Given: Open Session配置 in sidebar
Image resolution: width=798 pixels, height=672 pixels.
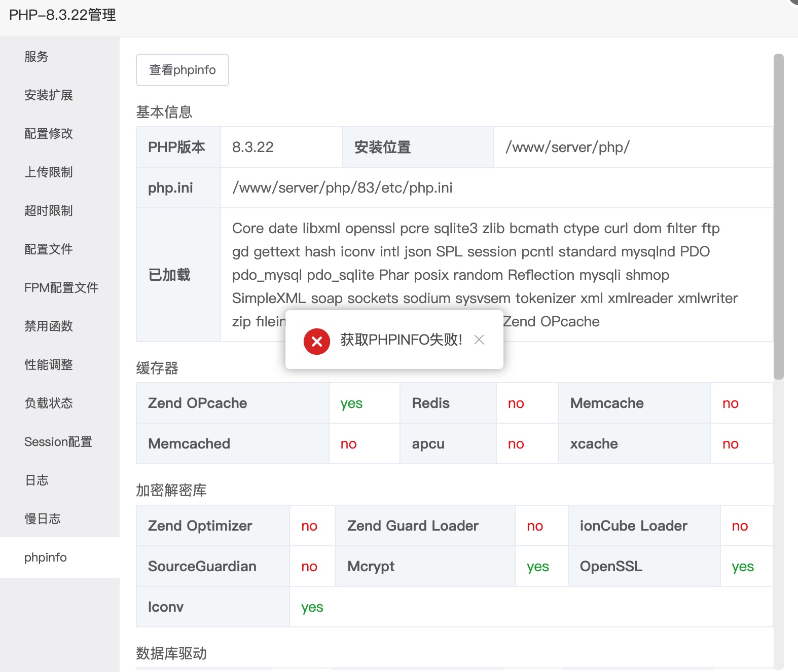Looking at the screenshot, I should pyautogui.click(x=58, y=441).
